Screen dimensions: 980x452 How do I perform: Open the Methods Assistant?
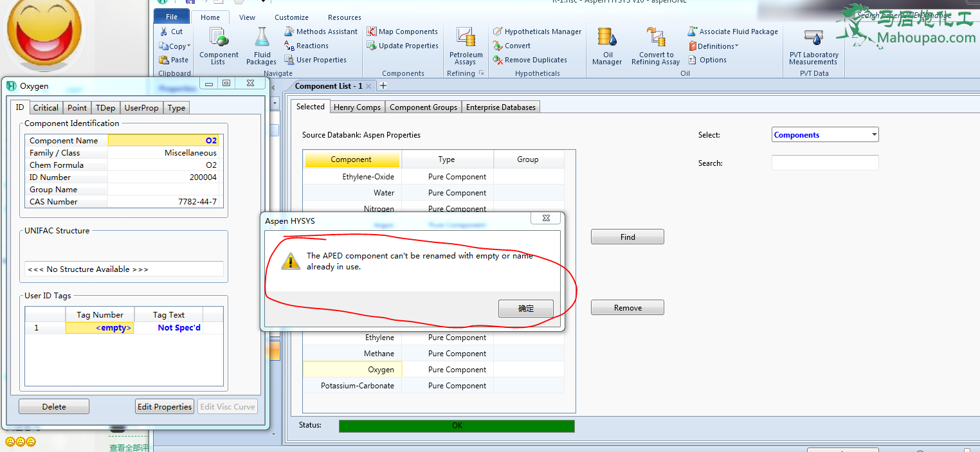coord(320,32)
